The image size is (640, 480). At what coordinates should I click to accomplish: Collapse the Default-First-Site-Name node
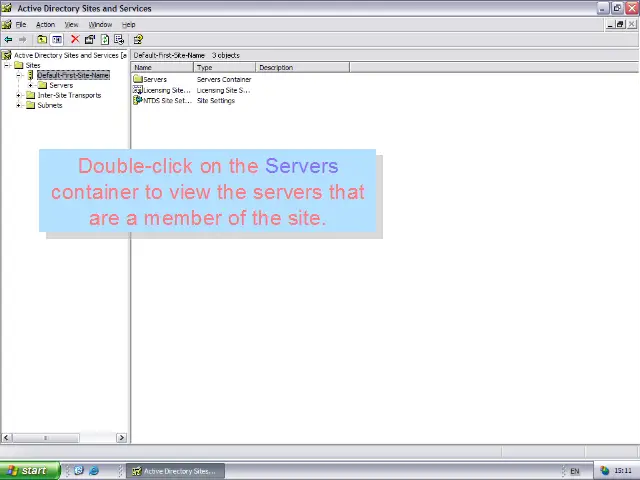(19, 75)
